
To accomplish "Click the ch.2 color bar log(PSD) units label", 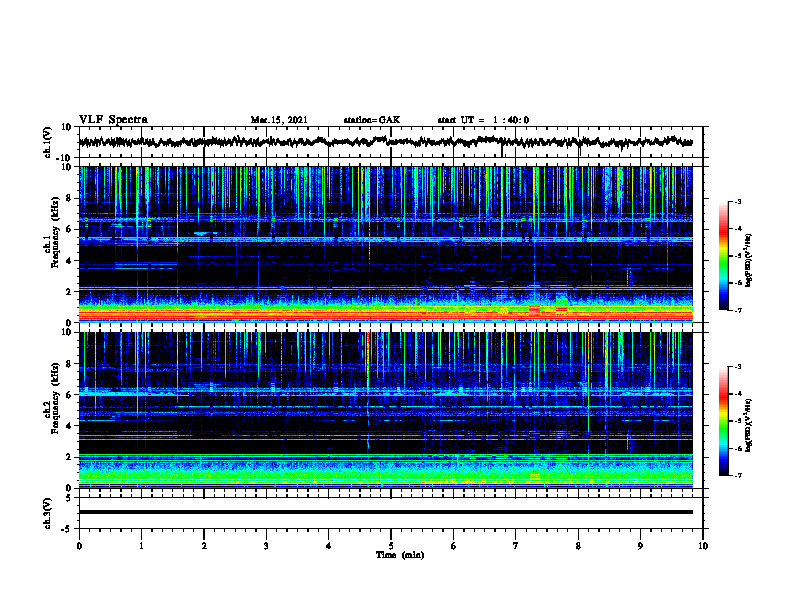I will pyautogui.click(x=749, y=425).
